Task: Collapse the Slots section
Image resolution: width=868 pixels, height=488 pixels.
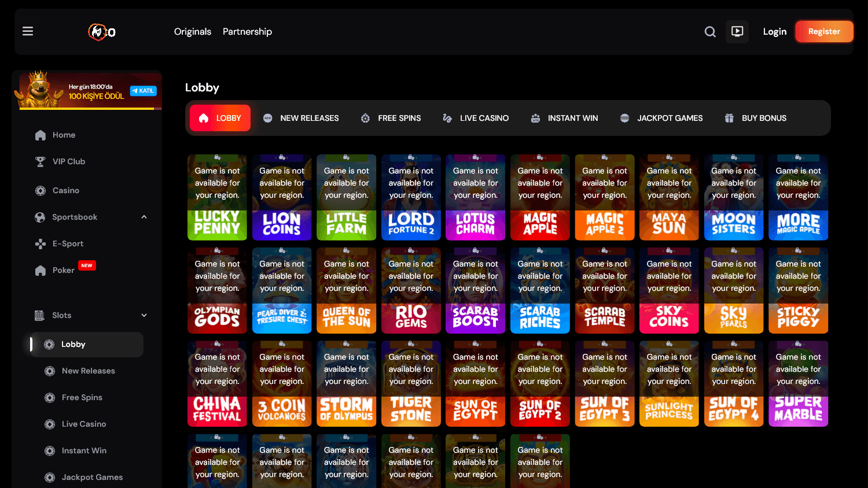Action: point(144,315)
